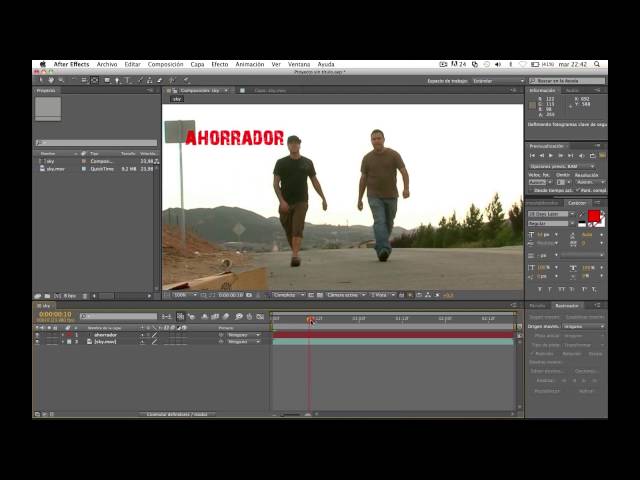Pick color with Character panel eyedropper
This screenshot has width=640, height=480.
(x=580, y=214)
